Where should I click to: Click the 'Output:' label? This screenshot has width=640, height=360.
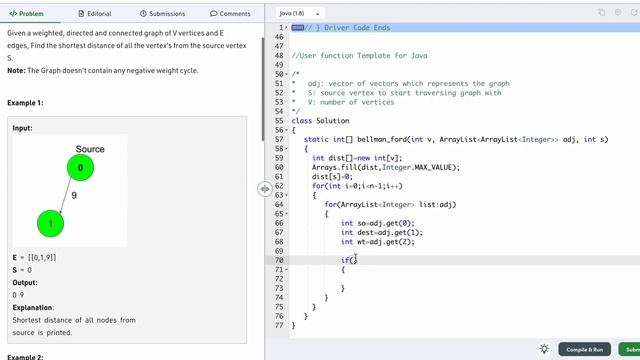click(x=25, y=282)
